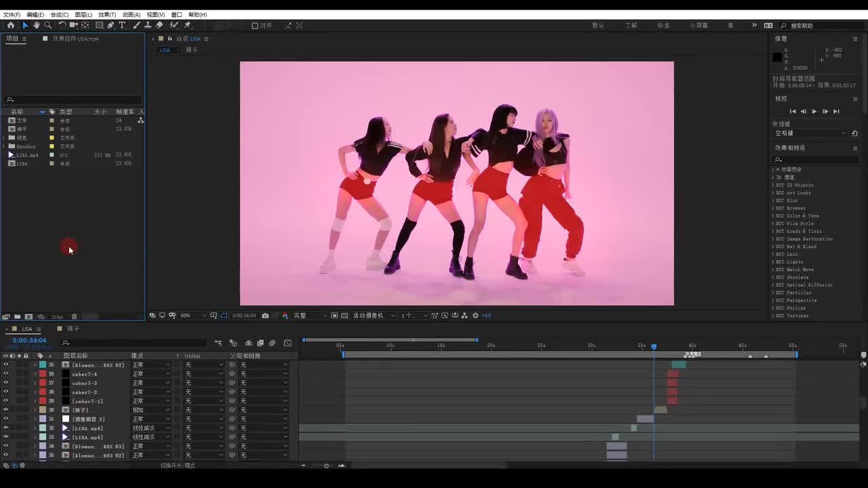Hide saber7-4 layer eye icon
Image resolution: width=868 pixels, height=488 pixels.
[5, 374]
